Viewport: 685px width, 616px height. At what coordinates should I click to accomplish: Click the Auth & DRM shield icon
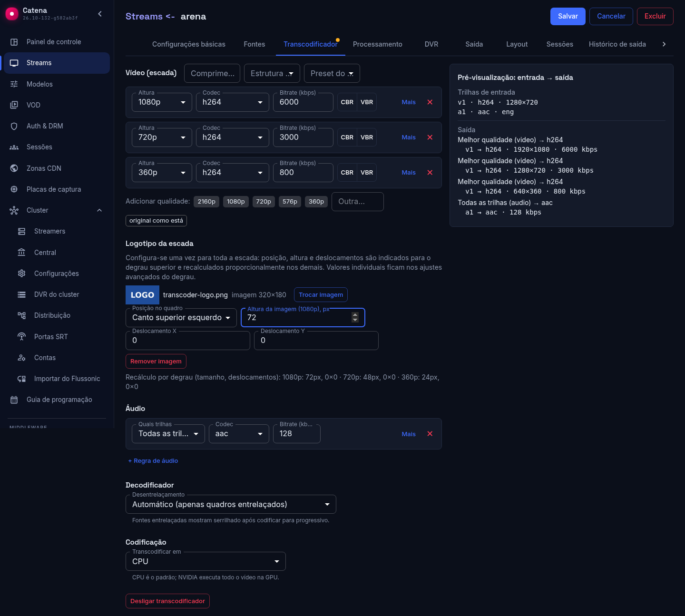pyautogui.click(x=14, y=126)
